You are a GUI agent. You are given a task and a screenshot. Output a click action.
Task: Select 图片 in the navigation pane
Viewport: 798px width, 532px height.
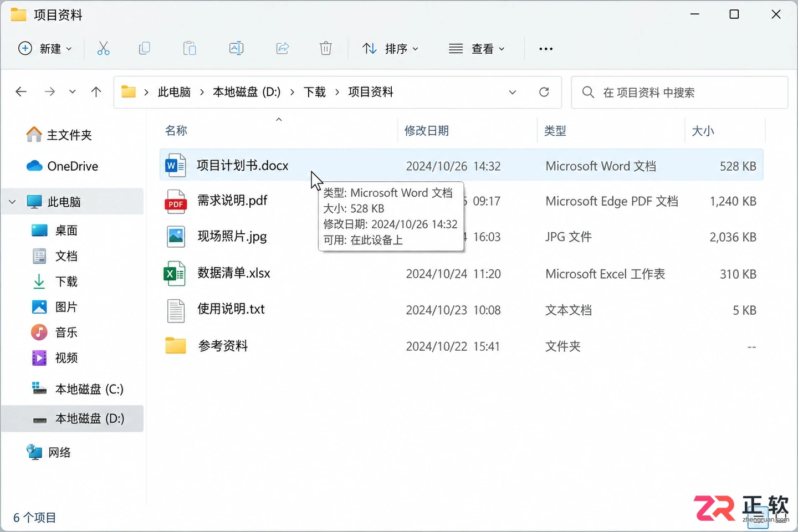[55, 307]
